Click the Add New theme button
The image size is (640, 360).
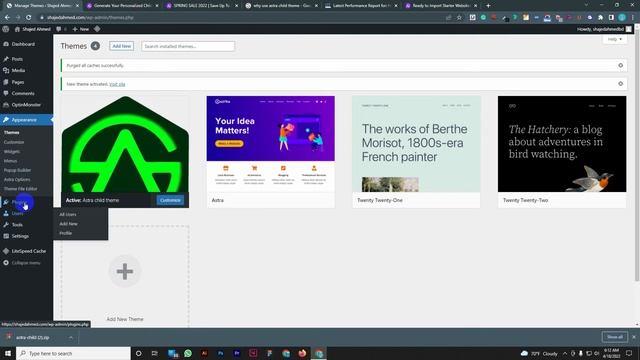point(122,46)
